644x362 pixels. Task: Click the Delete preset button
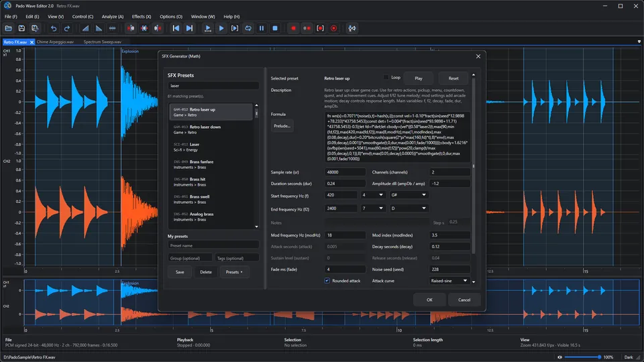click(x=206, y=272)
